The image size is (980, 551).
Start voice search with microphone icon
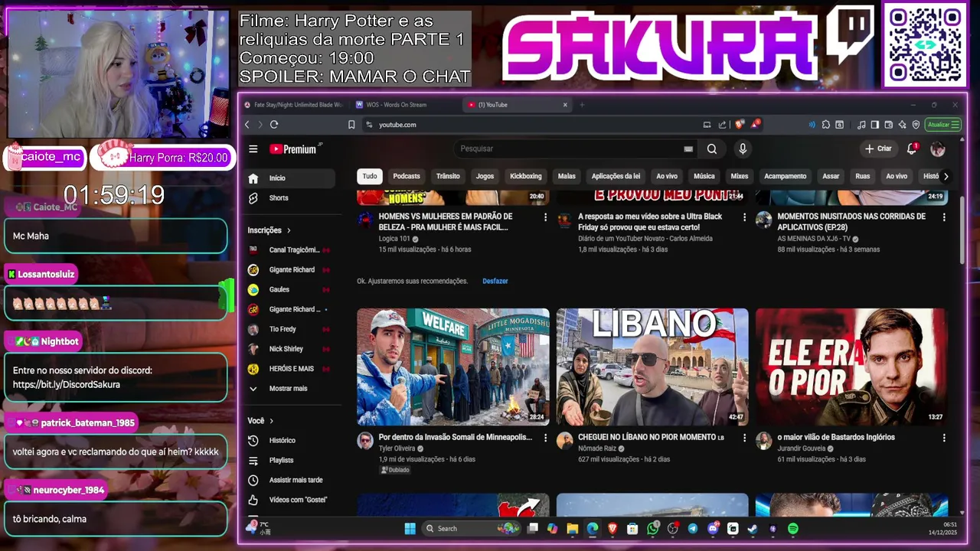(742, 149)
